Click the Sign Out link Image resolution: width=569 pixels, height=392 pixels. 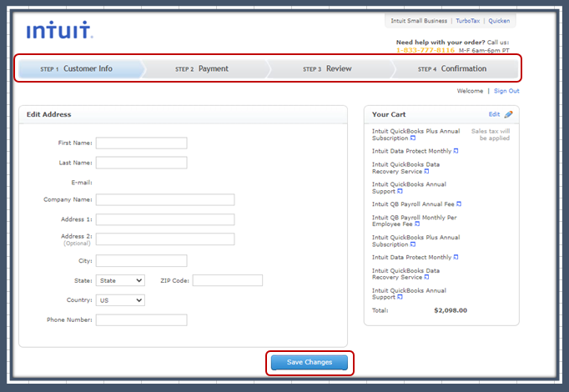tap(506, 91)
